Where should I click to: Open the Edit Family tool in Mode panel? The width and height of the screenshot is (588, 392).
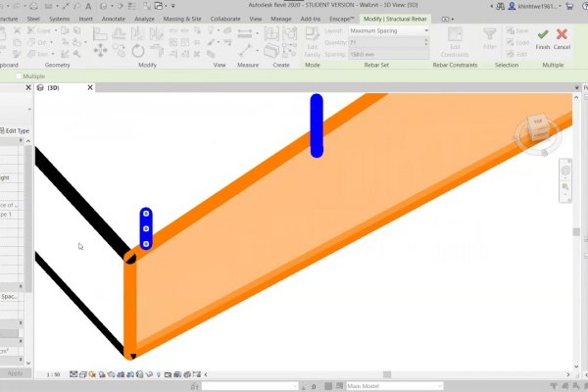click(x=312, y=42)
